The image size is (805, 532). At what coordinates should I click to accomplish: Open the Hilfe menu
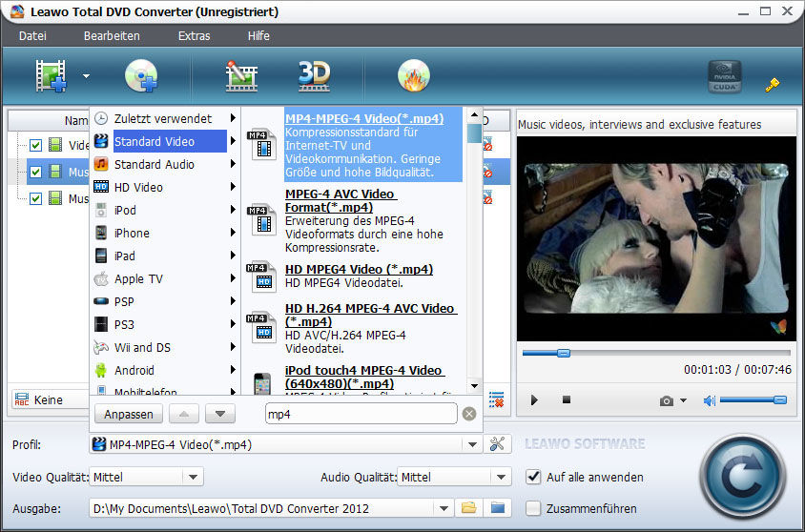258,36
